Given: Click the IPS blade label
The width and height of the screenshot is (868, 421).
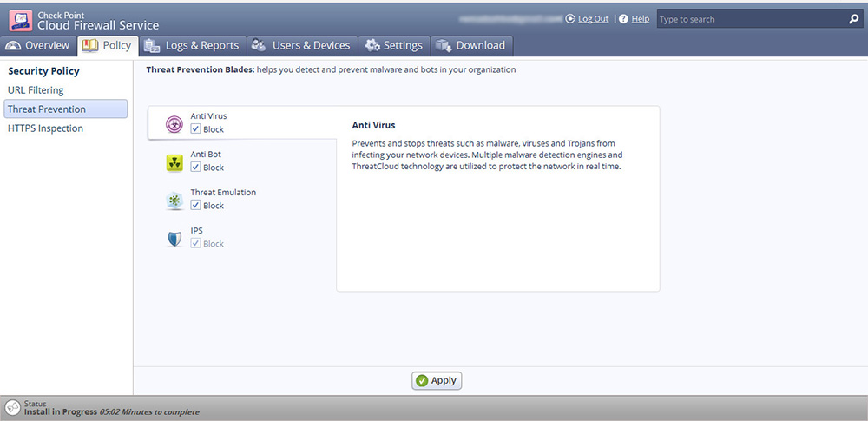Looking at the screenshot, I should 196,230.
